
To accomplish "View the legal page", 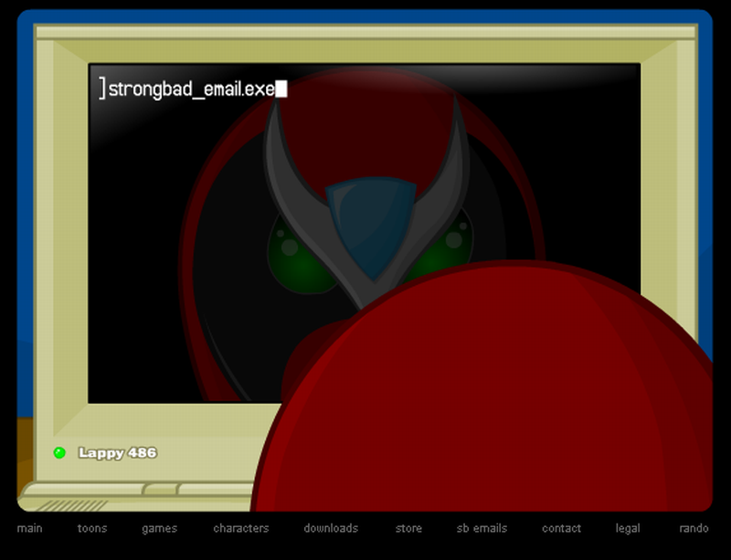I will point(627,528).
